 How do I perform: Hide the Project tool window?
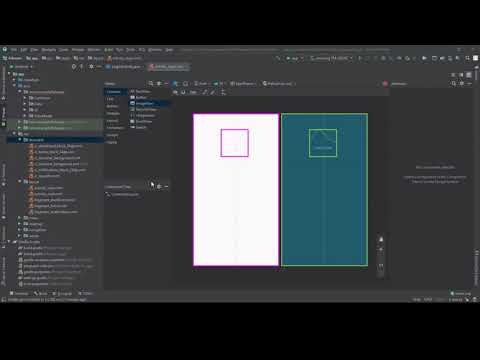tap(99, 67)
